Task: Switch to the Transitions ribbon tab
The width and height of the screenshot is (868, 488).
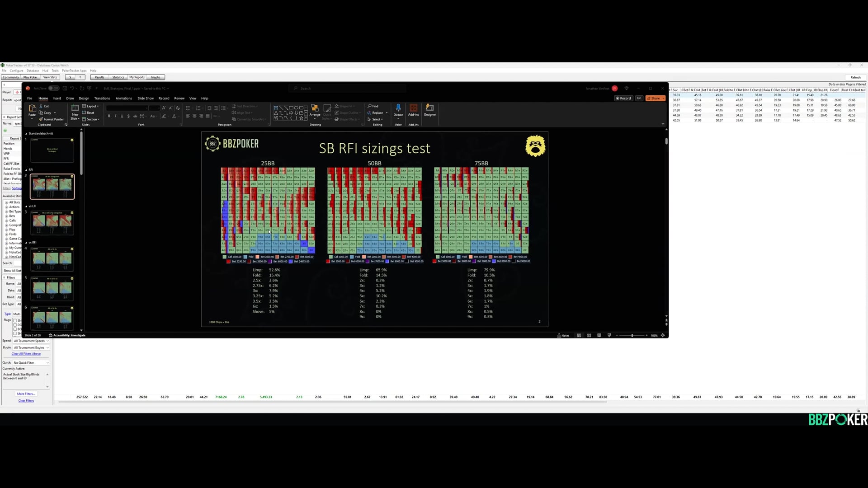Action: (102, 99)
